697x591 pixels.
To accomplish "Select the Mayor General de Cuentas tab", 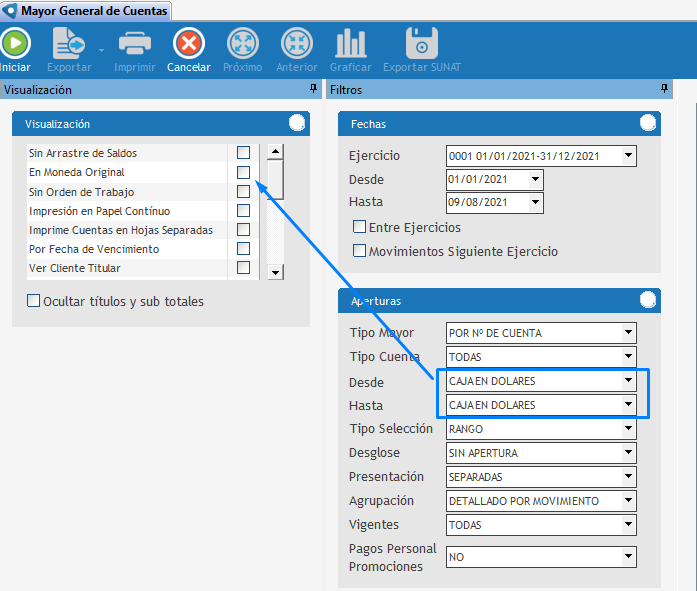I will click(87, 11).
